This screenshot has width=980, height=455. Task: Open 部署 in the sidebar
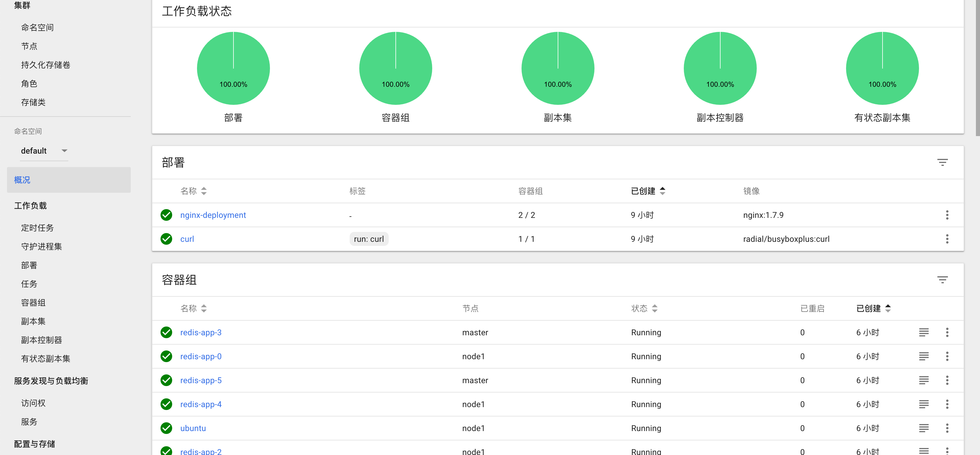click(x=29, y=265)
